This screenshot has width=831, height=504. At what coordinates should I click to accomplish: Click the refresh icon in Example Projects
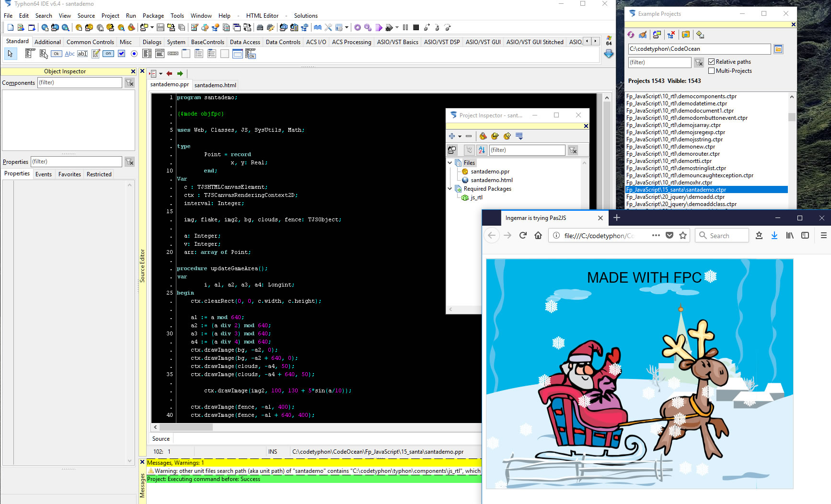tap(631, 34)
